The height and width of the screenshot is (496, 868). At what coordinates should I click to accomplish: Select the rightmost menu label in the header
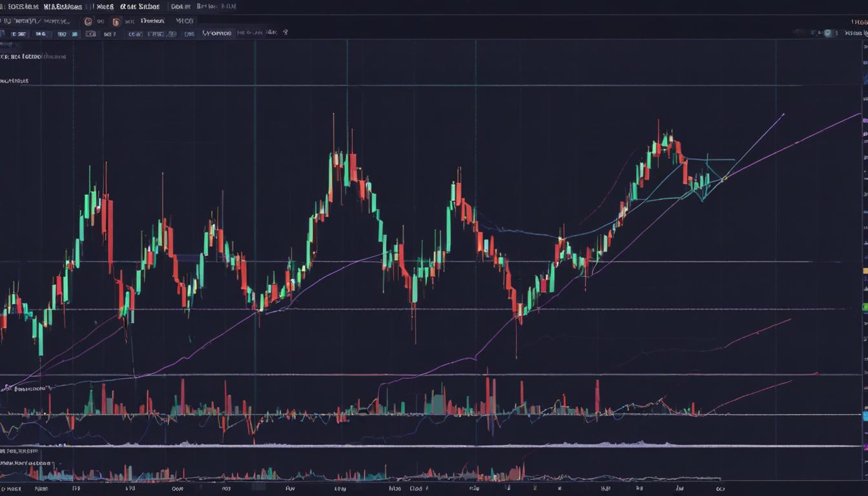click(x=216, y=6)
